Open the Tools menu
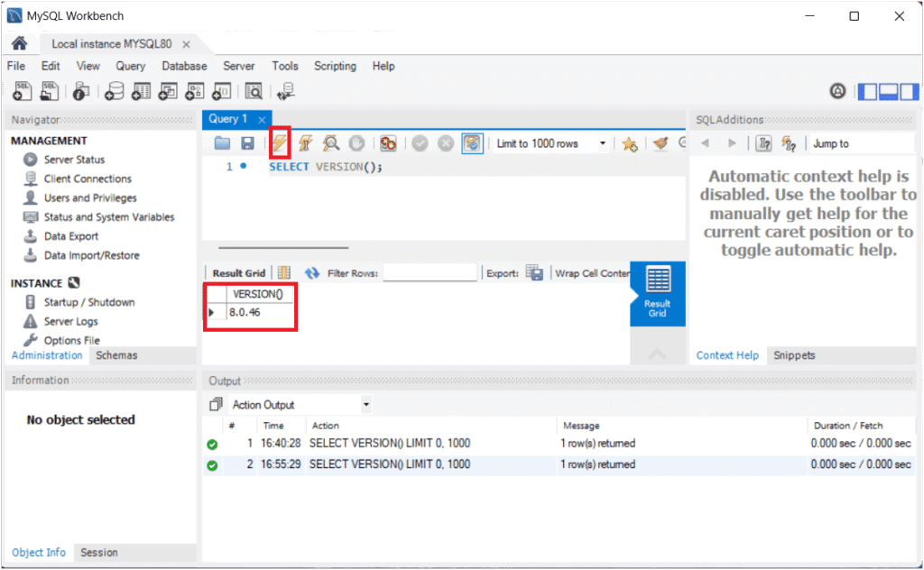The image size is (924, 570). [x=284, y=66]
